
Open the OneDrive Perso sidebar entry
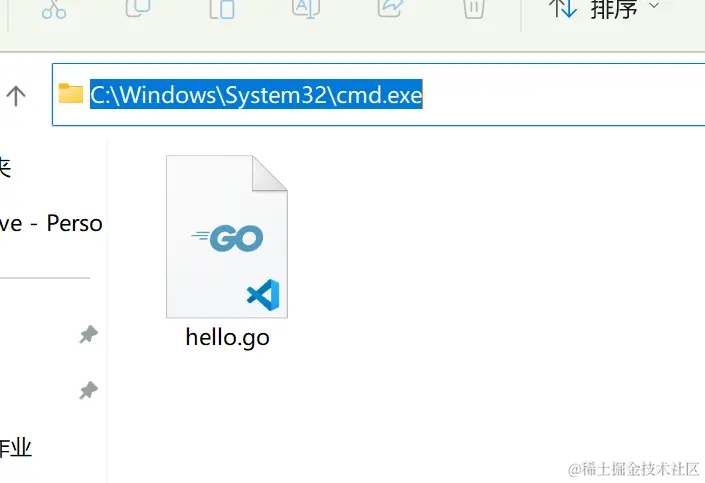pyautogui.click(x=51, y=224)
